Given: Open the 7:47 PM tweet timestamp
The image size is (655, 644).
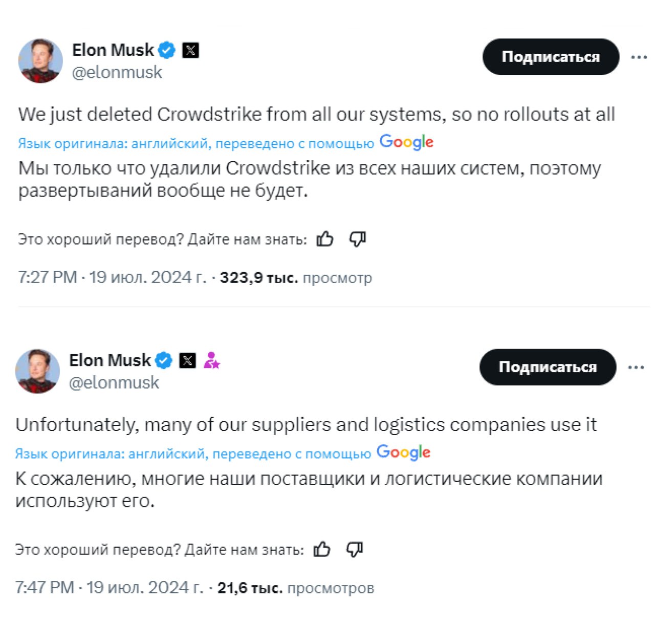Looking at the screenshot, I should (108, 588).
